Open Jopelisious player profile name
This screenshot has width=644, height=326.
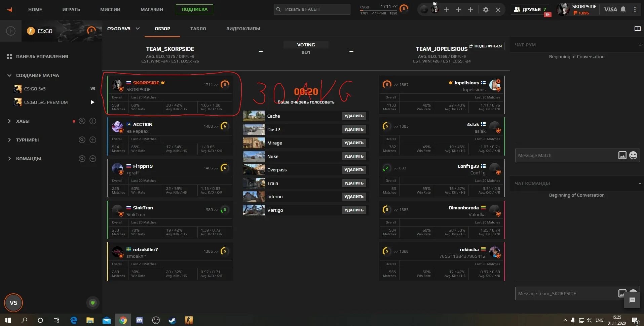tap(466, 83)
